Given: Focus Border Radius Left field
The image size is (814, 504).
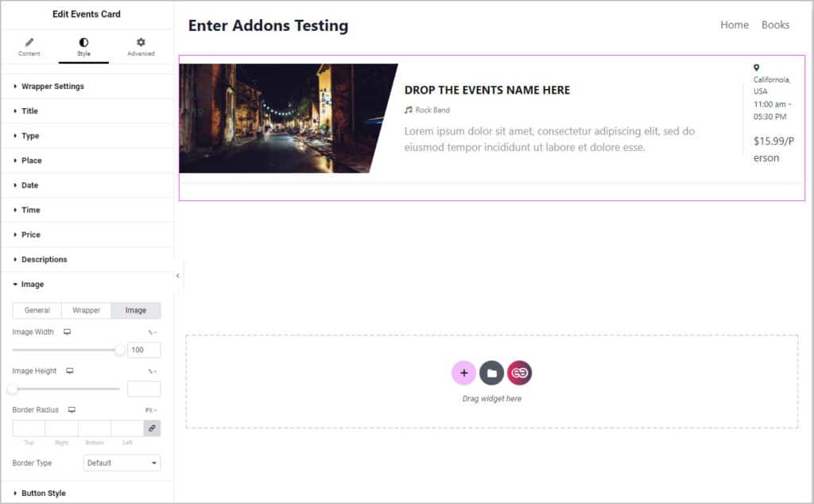Looking at the screenshot, I should tap(127, 428).
